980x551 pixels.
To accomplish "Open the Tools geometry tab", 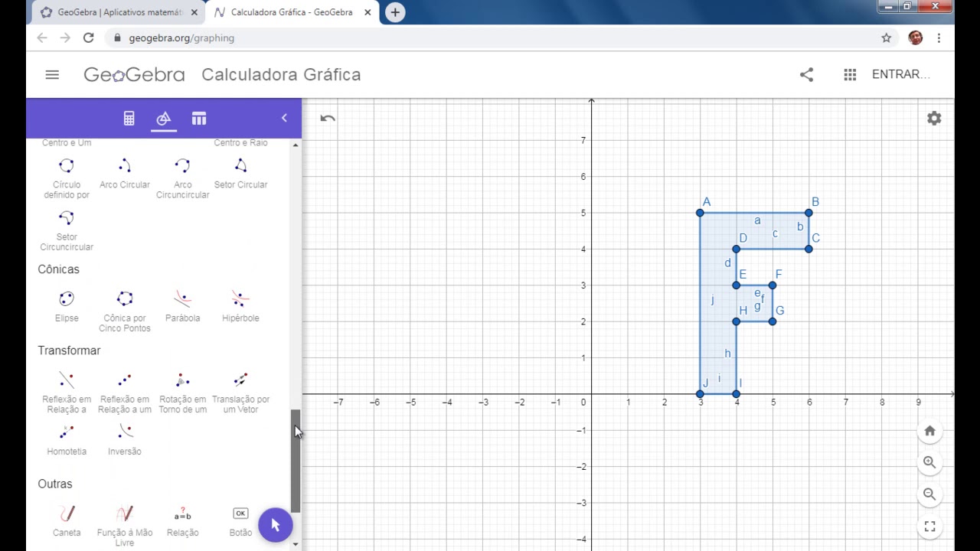I will click(x=163, y=119).
